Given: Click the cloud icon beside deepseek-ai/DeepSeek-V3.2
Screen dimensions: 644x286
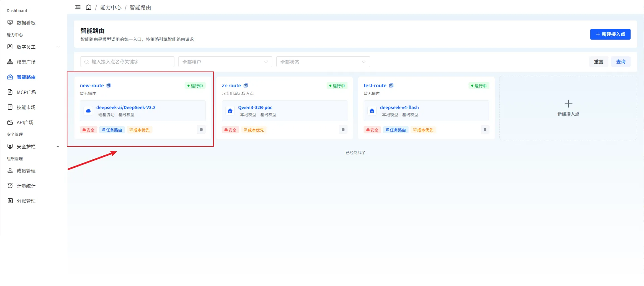Looking at the screenshot, I should 88,111.
